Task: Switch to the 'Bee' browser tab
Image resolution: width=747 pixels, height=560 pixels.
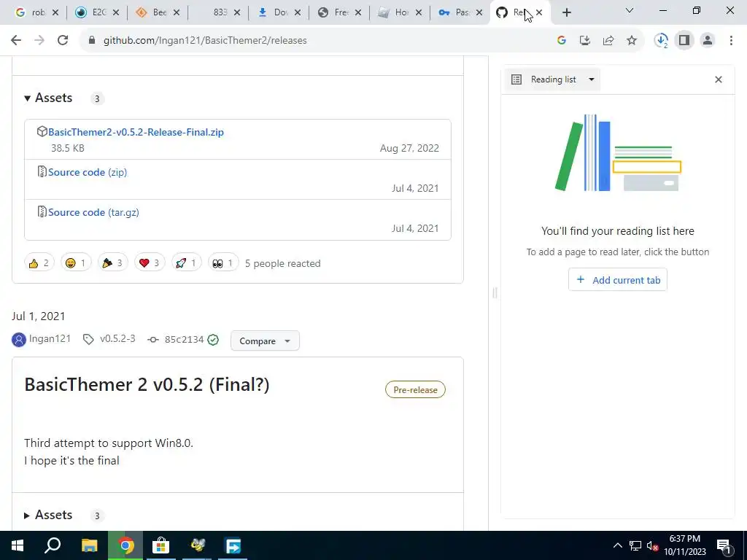Action: [x=153, y=12]
